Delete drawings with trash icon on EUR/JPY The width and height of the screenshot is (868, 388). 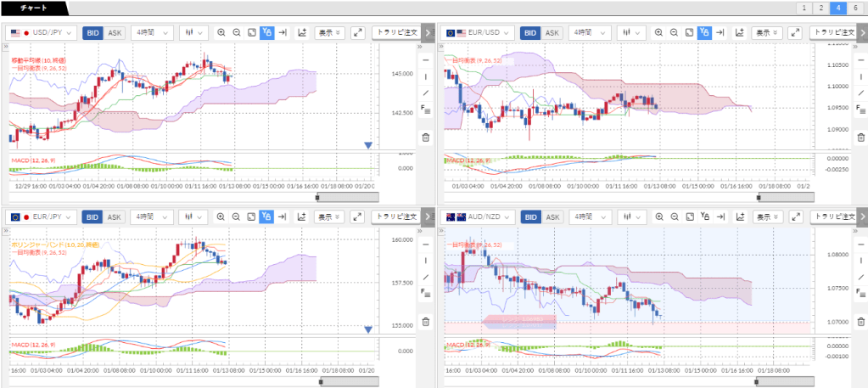(x=425, y=322)
